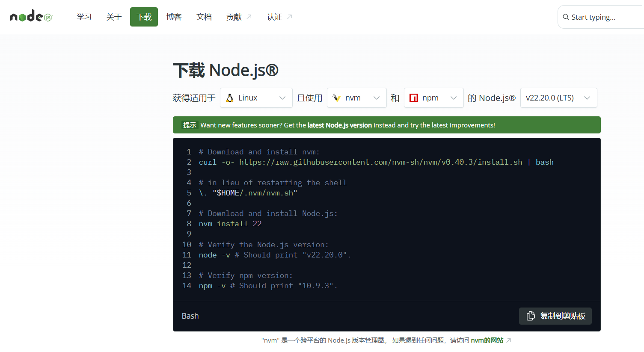Viewport: 644px width, 352px height.
Task: Expand the npm dropdown chevron
Action: pyautogui.click(x=454, y=98)
